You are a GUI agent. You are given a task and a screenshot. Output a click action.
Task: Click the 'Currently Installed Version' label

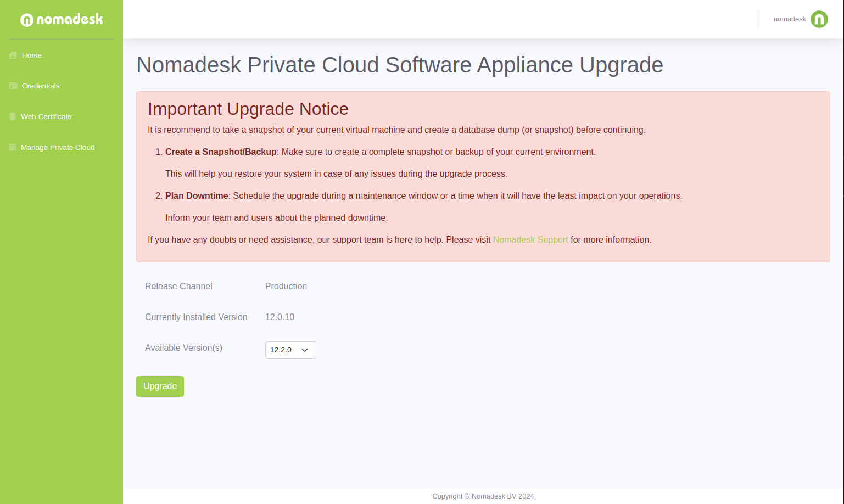(x=196, y=317)
